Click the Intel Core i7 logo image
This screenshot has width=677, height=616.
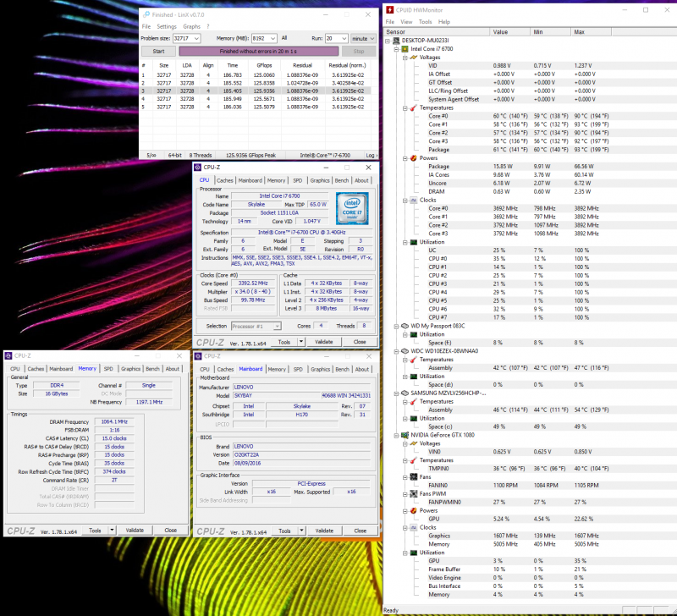(x=352, y=208)
